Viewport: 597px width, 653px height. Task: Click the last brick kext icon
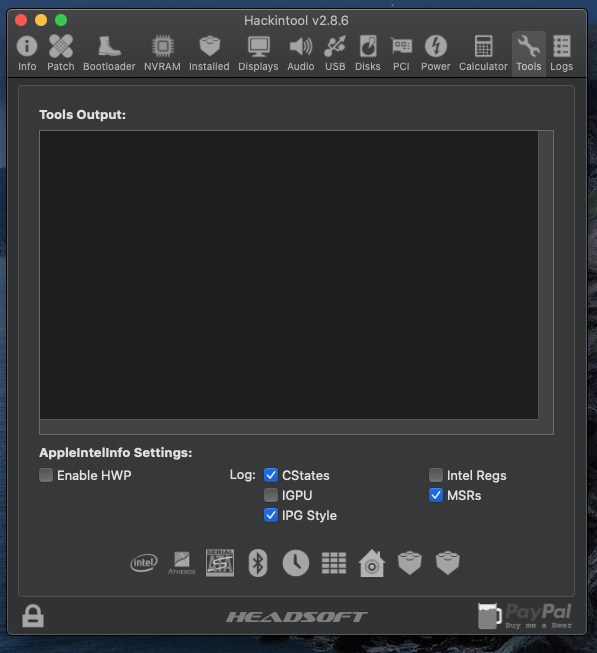click(448, 563)
